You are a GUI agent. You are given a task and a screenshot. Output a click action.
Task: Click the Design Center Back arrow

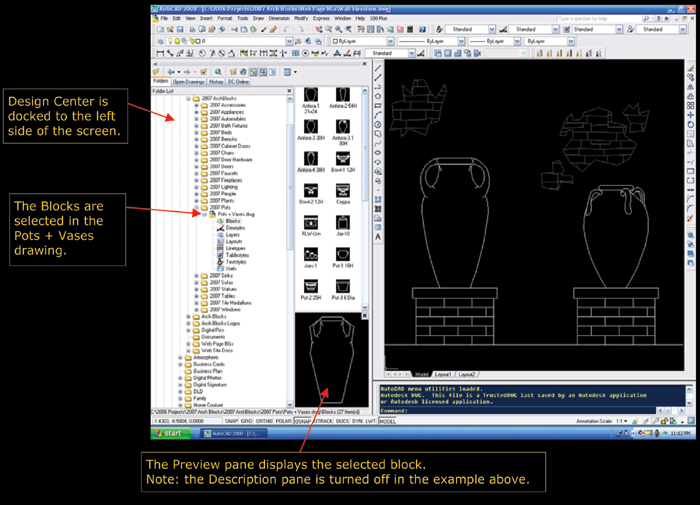coord(171,71)
